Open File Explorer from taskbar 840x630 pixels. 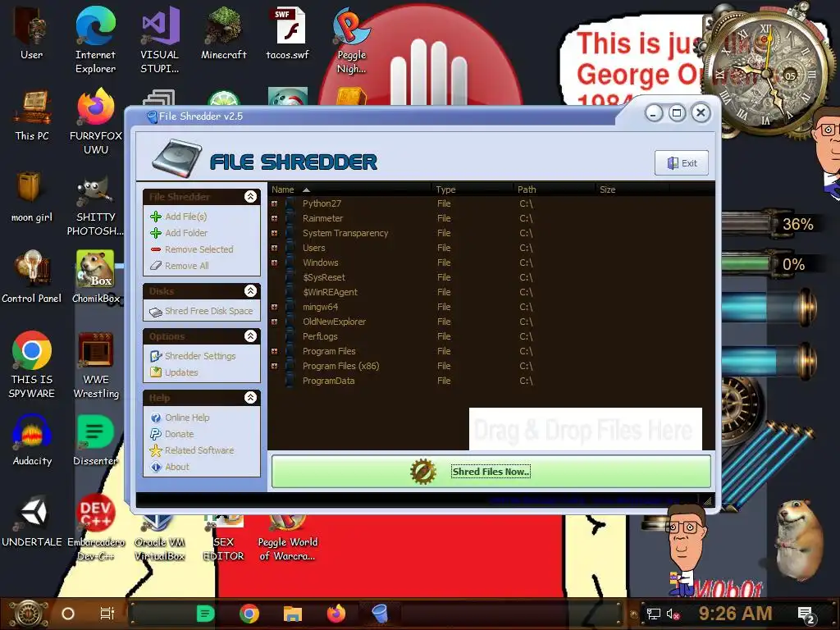point(293,614)
